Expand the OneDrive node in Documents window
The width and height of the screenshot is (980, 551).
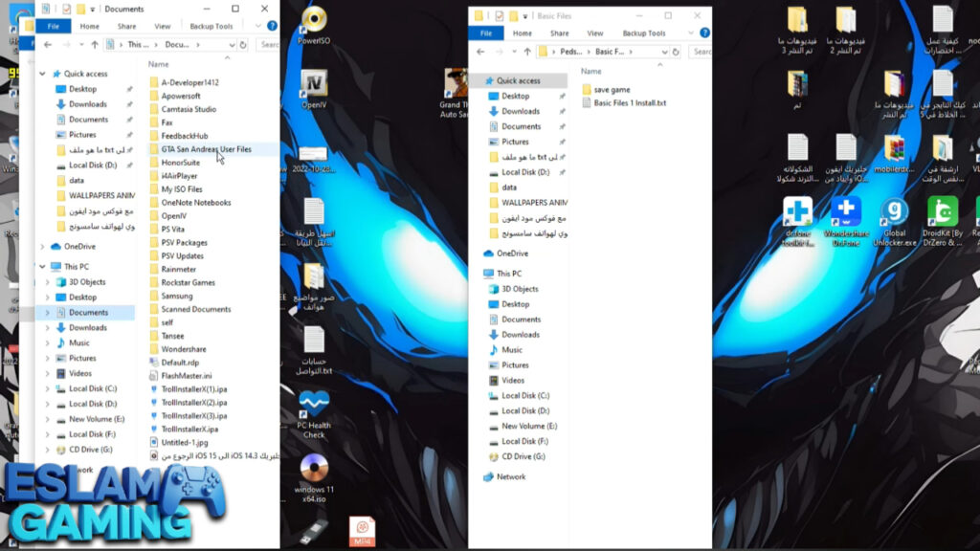pyautogui.click(x=43, y=247)
